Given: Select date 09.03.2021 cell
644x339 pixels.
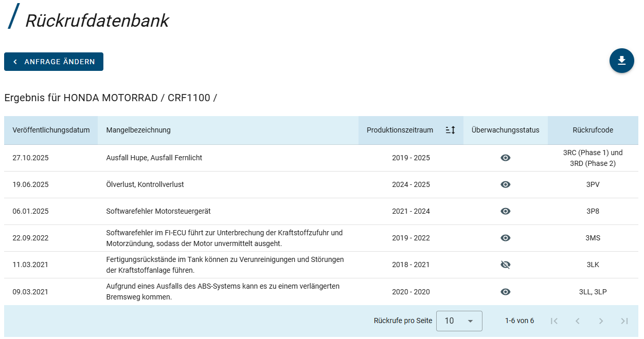Looking at the screenshot, I should 30,292.
